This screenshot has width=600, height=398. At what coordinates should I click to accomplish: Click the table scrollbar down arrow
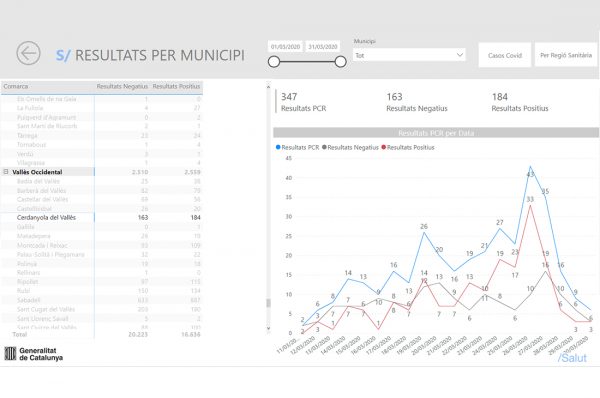[x=268, y=328]
